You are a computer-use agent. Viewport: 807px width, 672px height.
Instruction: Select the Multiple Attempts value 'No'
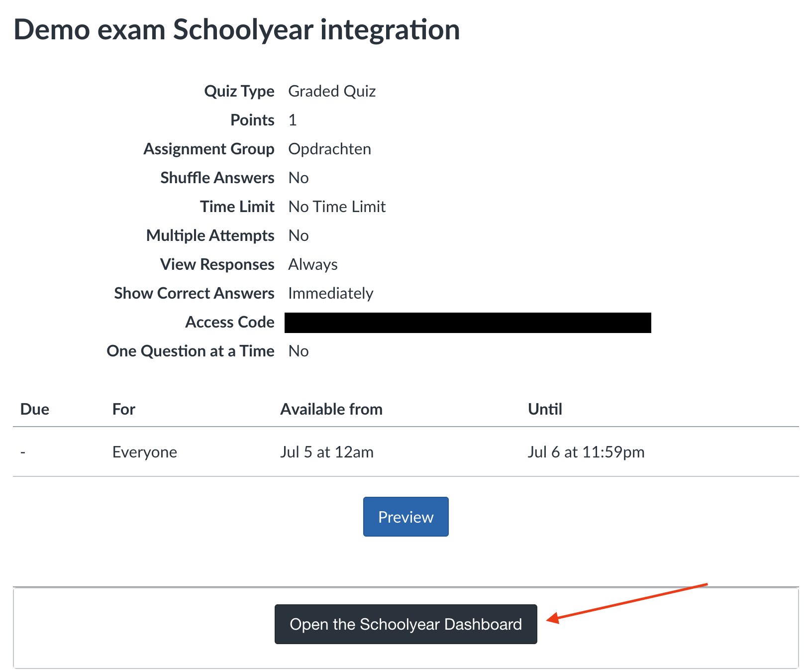299,235
